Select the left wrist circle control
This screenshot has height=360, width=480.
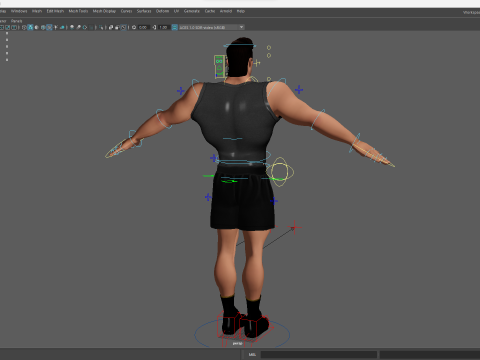pyautogui.click(x=134, y=139)
